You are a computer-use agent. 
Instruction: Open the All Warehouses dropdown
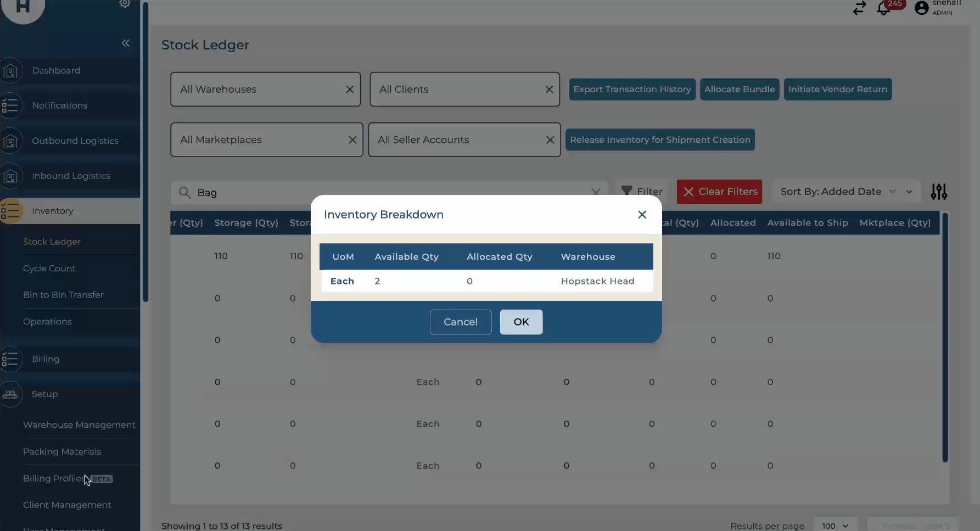[x=258, y=90]
